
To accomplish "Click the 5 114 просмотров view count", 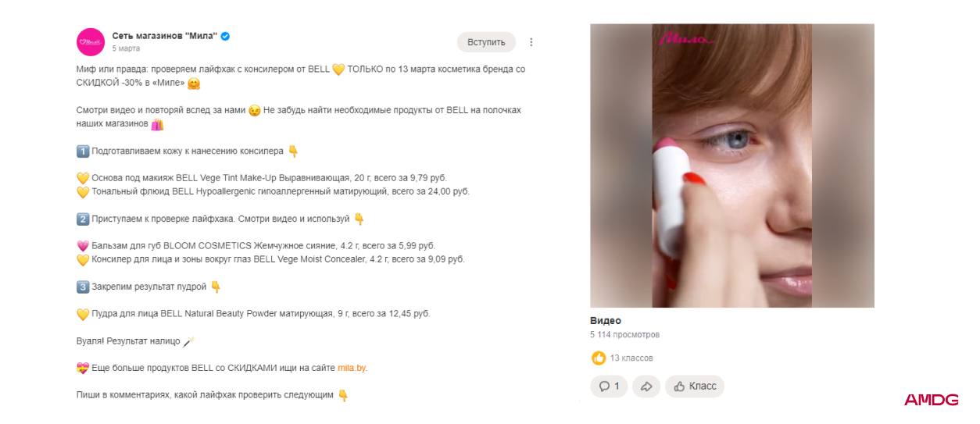I will (624, 335).
